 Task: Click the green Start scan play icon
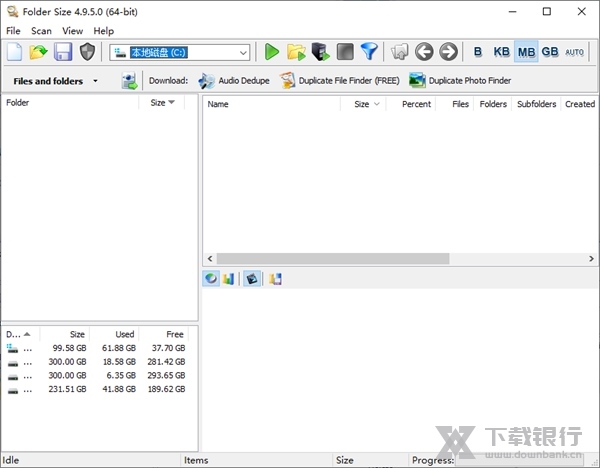(272, 52)
